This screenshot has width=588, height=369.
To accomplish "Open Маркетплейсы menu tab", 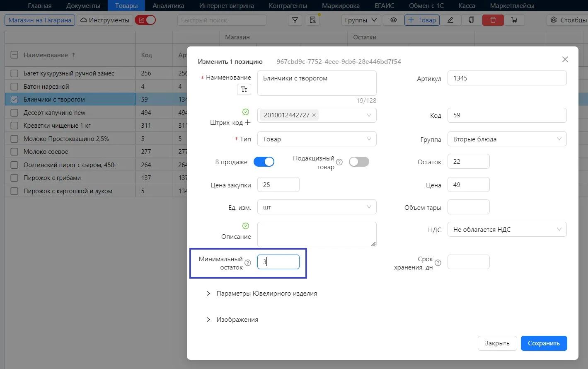I will pyautogui.click(x=512, y=5).
